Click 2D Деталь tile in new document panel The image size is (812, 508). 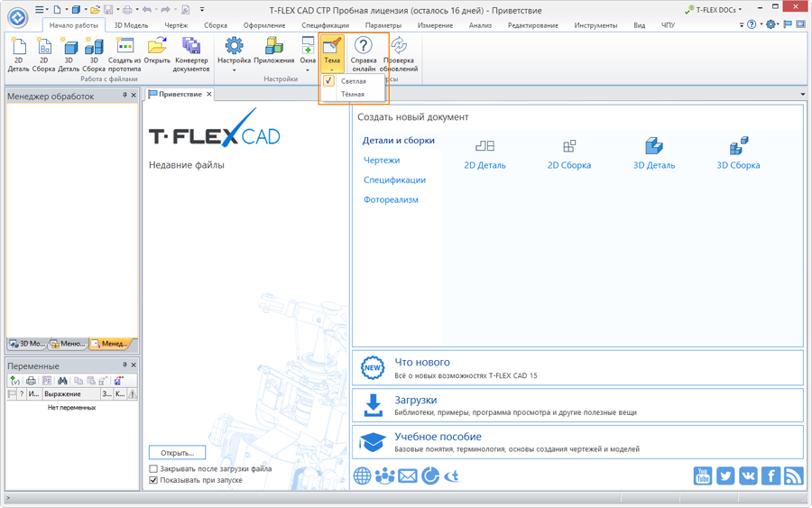pos(484,154)
